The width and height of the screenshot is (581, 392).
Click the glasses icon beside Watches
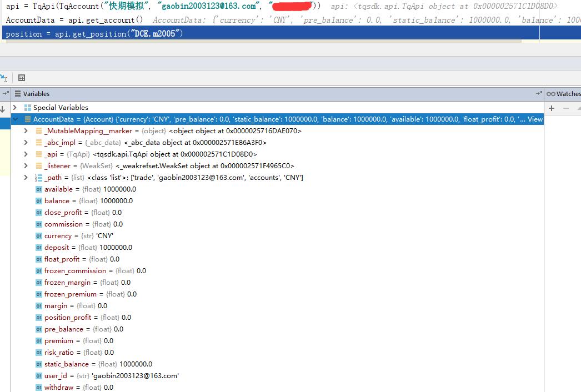[x=550, y=94]
